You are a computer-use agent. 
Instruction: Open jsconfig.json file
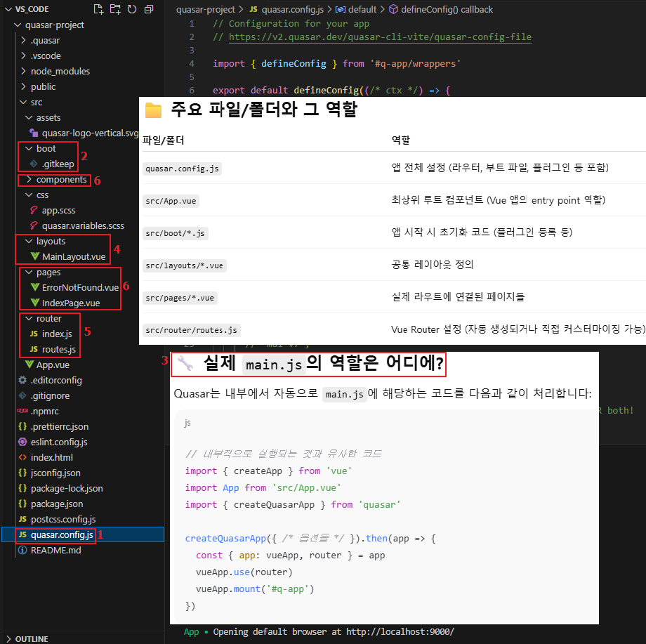pos(55,473)
